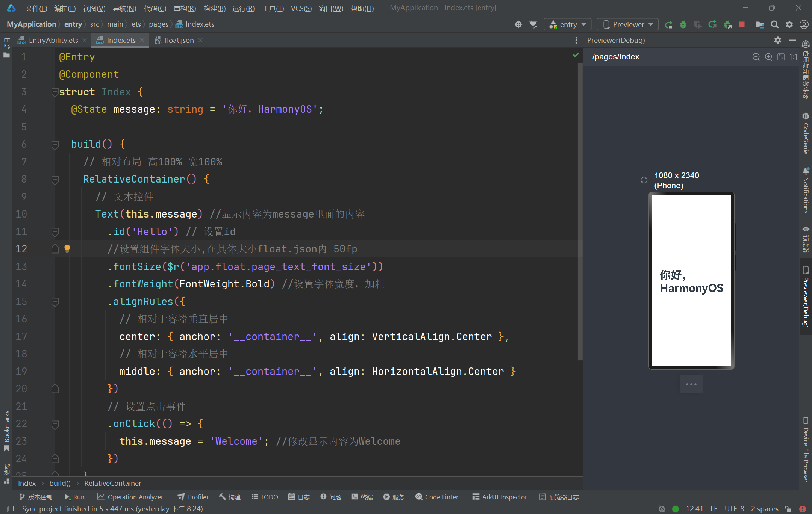The width and height of the screenshot is (812, 514).
Task: Collapse the onClick fold on line 22
Action: 55,424
